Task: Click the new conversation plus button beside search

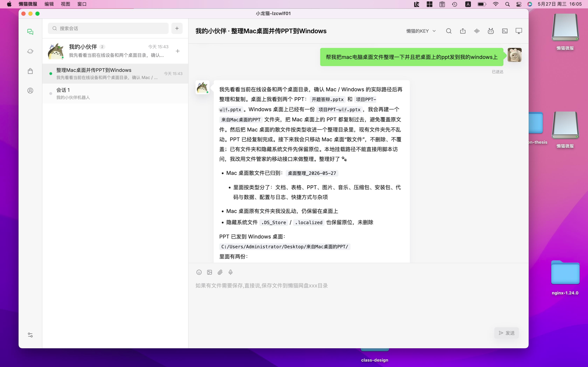Action: (177, 28)
